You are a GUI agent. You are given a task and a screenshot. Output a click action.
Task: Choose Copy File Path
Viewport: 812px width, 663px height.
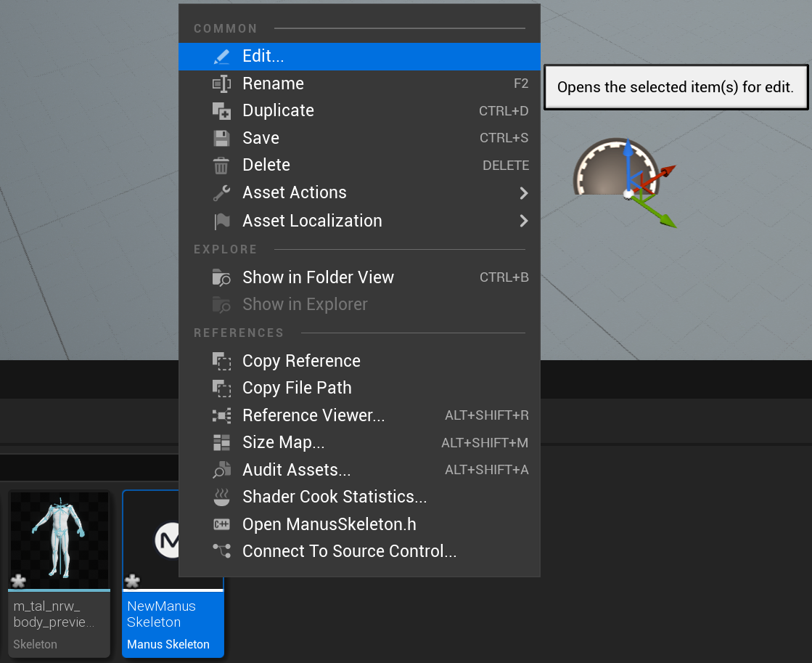click(x=297, y=388)
